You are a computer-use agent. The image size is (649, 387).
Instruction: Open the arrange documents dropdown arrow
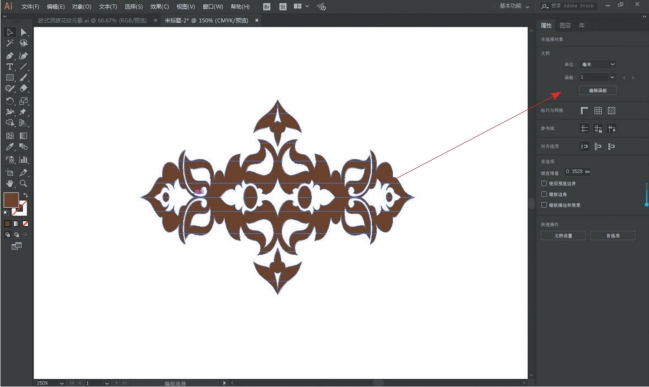click(x=307, y=7)
